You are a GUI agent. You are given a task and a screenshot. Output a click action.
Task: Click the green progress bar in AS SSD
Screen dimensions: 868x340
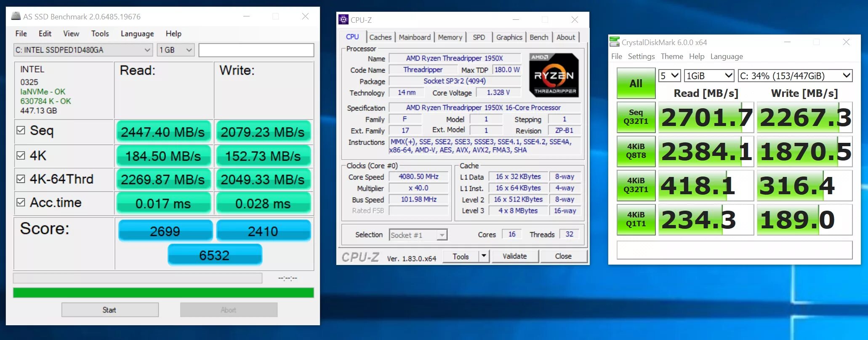(163, 292)
